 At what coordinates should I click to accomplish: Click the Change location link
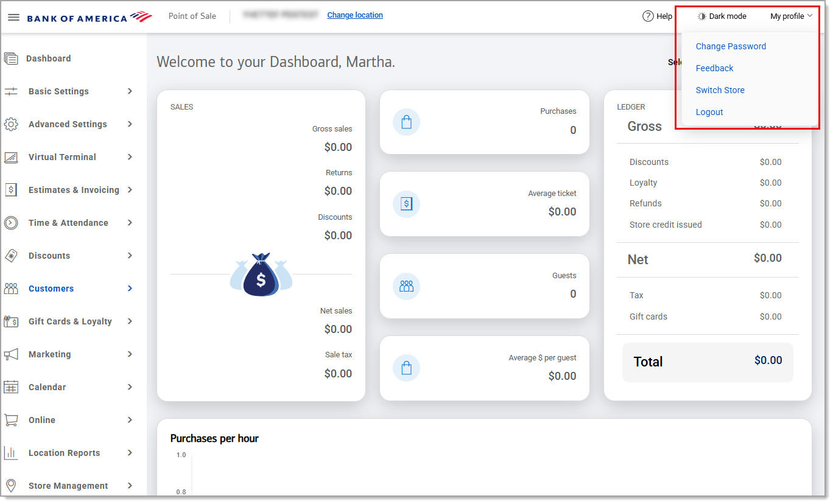(x=355, y=15)
